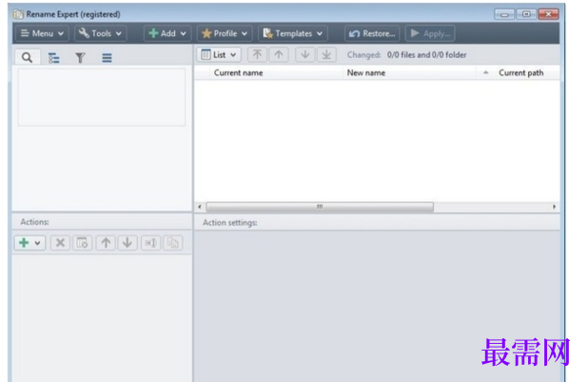Click the Rename Expert title bar icon

tap(18, 14)
